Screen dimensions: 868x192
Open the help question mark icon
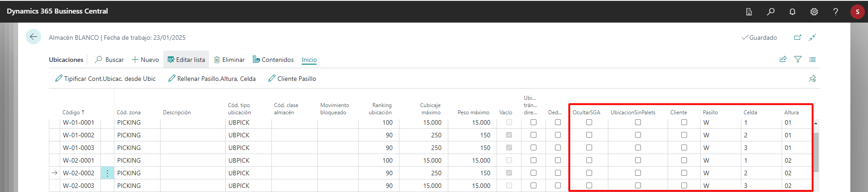pos(835,12)
